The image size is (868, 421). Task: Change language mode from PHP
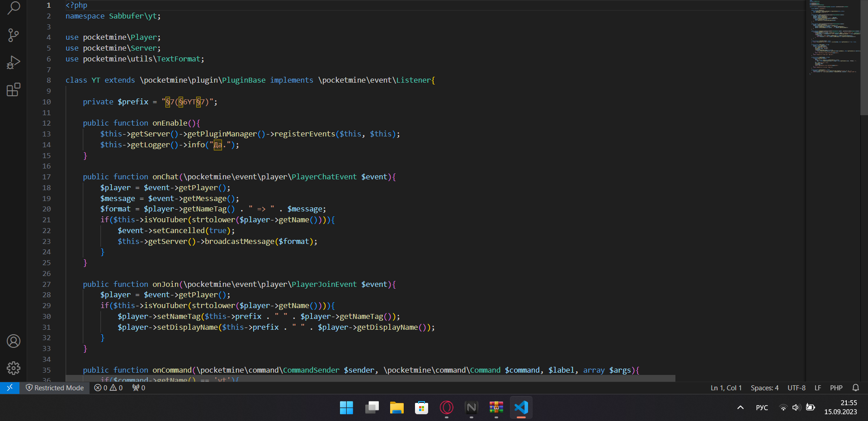(836, 388)
